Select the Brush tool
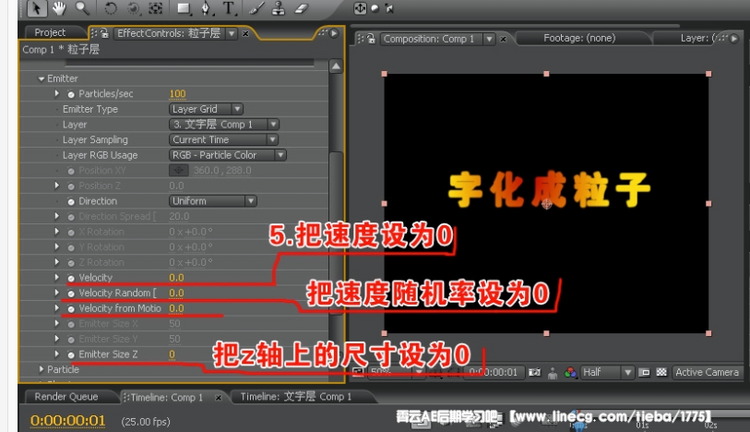 point(256,9)
